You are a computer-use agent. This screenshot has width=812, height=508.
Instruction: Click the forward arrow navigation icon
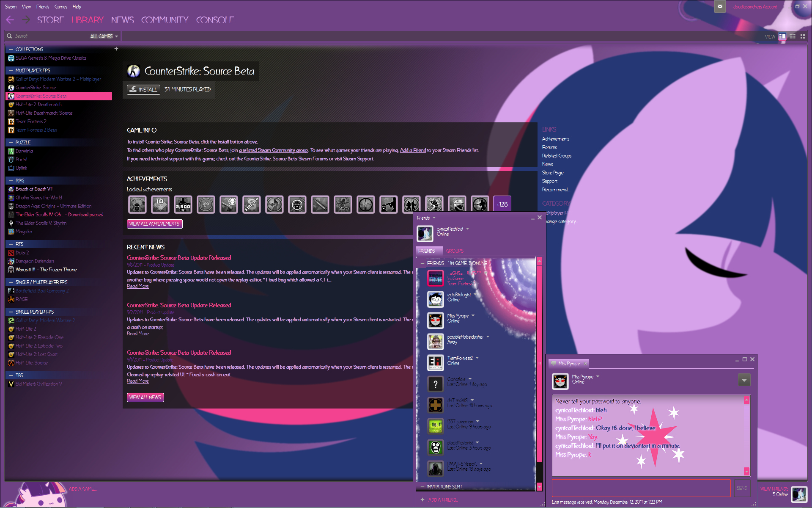pos(26,20)
